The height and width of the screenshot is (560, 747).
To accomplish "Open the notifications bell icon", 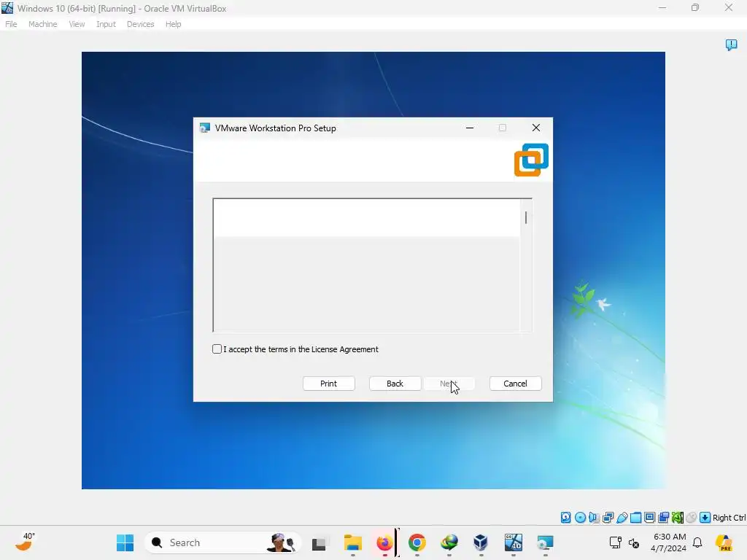I will pos(697,542).
